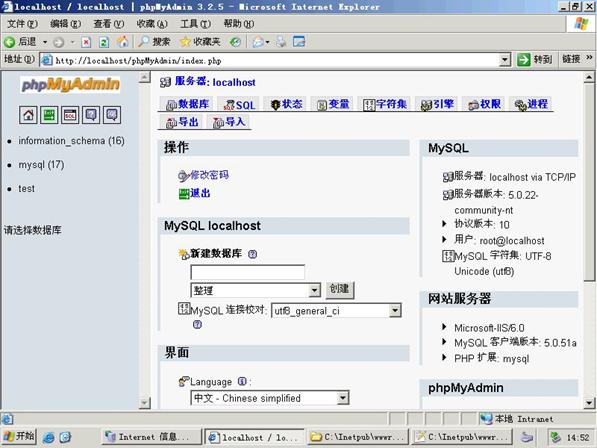Open the 工具 Tools menu

pos(195,24)
